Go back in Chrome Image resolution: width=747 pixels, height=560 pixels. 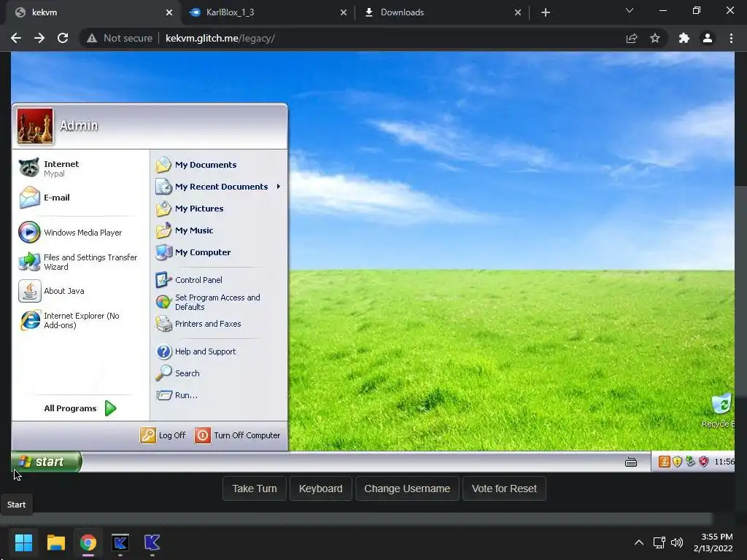pos(16,38)
